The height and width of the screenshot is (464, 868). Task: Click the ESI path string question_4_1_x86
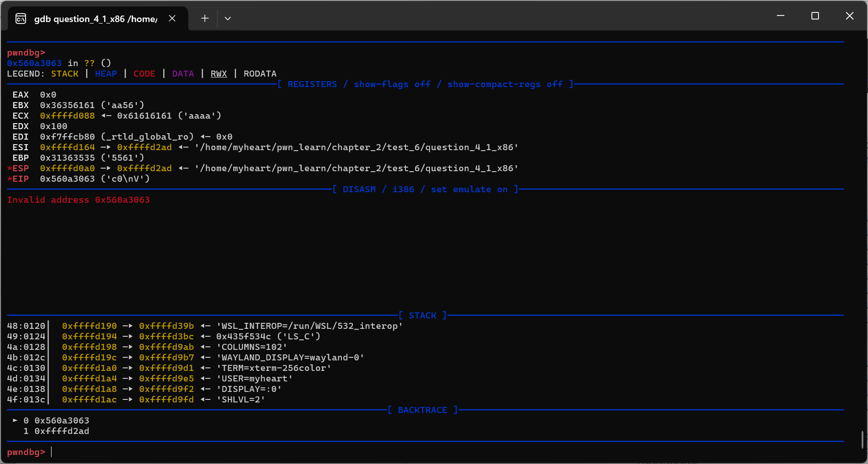[x=356, y=147]
